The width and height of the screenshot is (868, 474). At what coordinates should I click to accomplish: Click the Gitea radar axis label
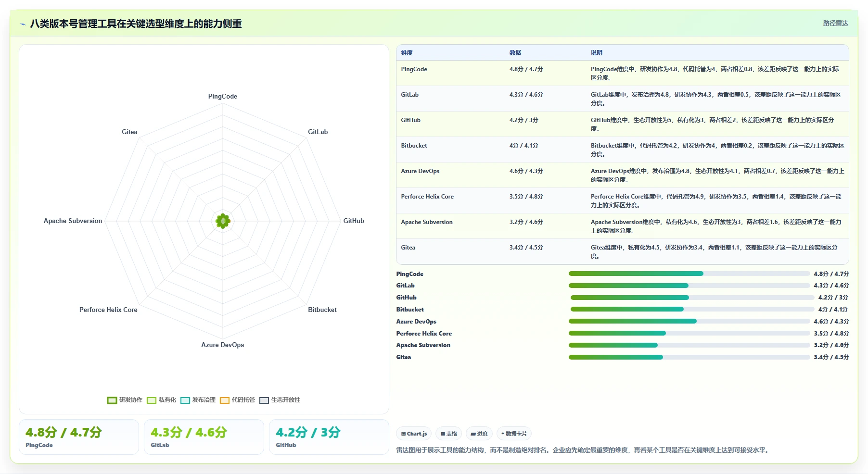coord(129,132)
